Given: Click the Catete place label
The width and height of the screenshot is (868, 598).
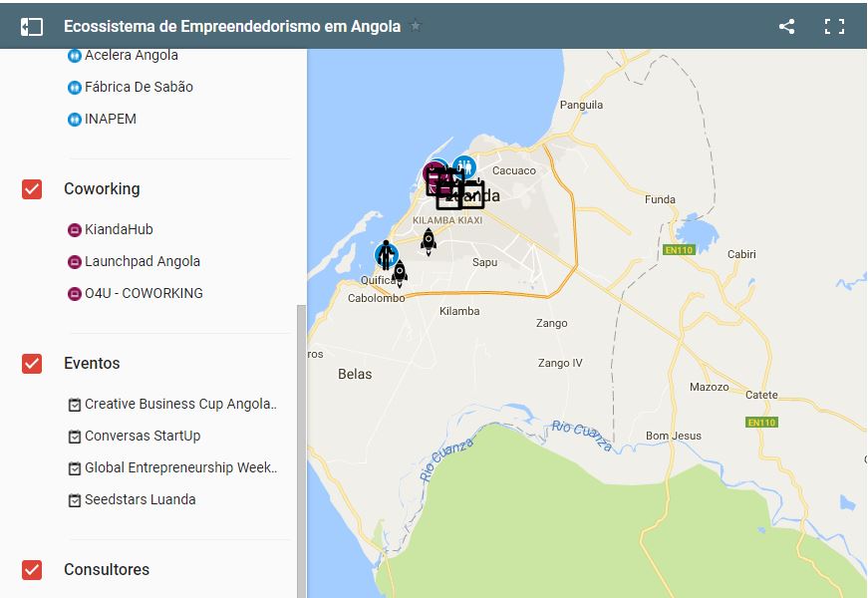Looking at the screenshot, I should pyautogui.click(x=761, y=395).
